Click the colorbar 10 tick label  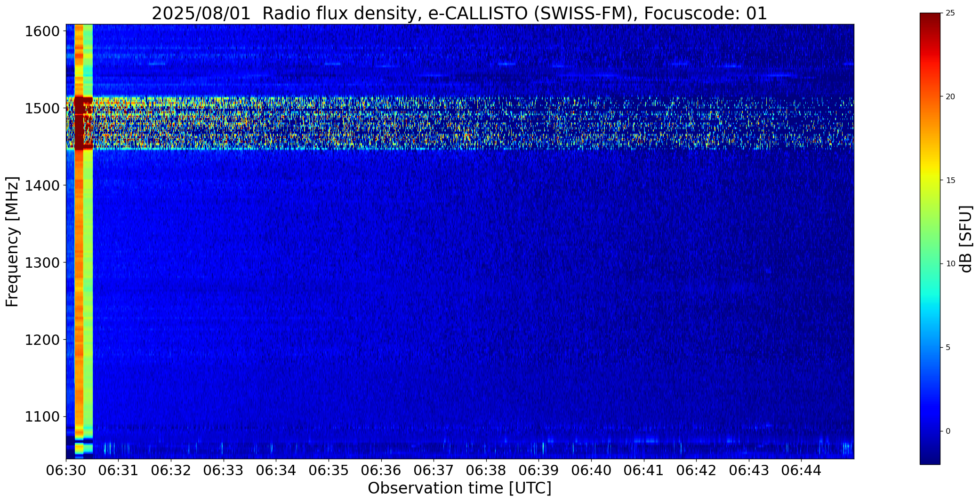950,264
